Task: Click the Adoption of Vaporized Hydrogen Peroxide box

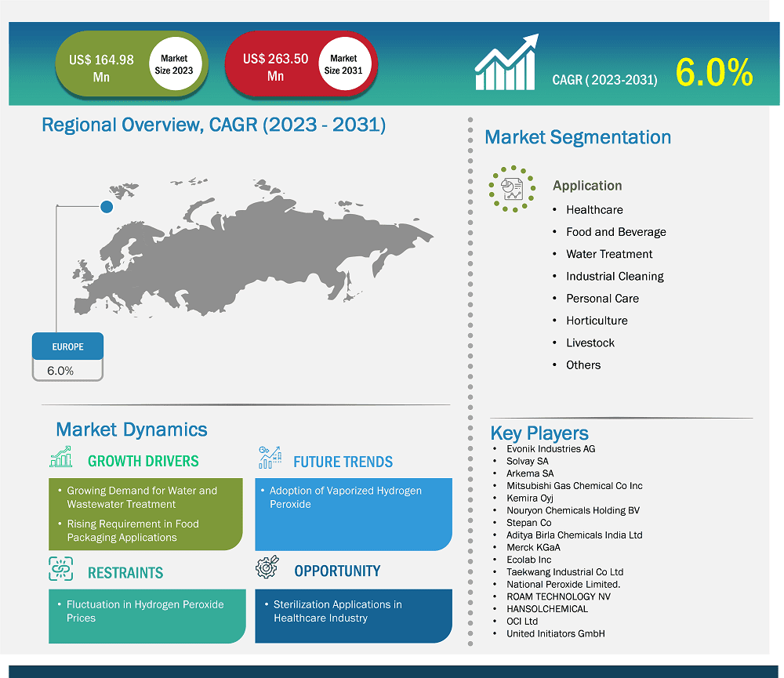Action: coord(353,514)
